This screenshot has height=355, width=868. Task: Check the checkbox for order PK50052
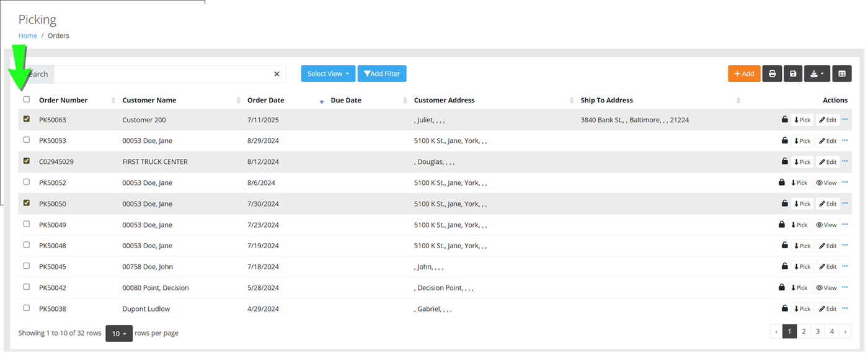pyautogui.click(x=26, y=182)
